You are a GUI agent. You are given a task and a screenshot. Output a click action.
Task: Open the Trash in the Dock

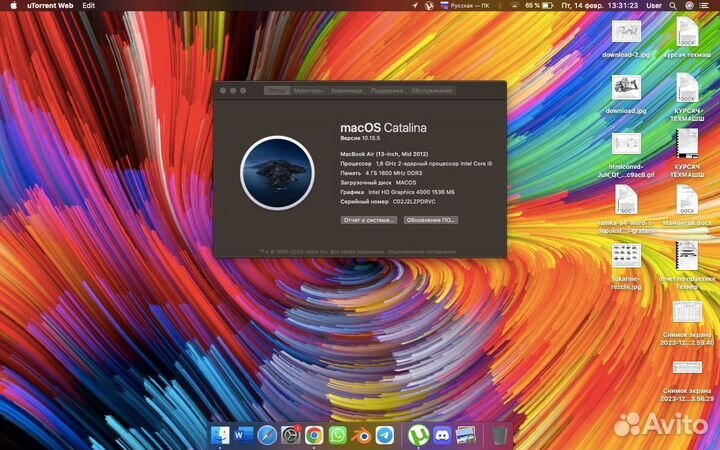click(499, 435)
